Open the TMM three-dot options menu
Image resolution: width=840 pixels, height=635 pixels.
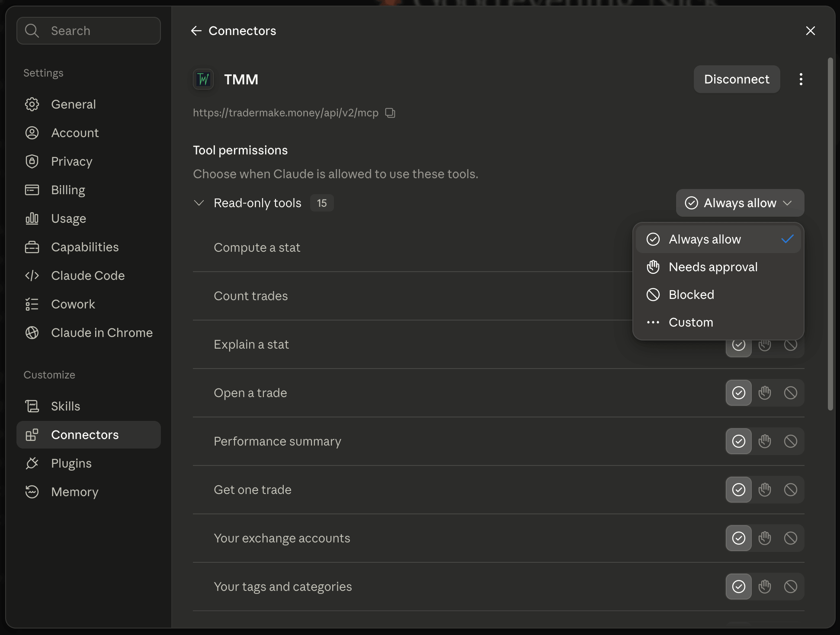coord(801,79)
